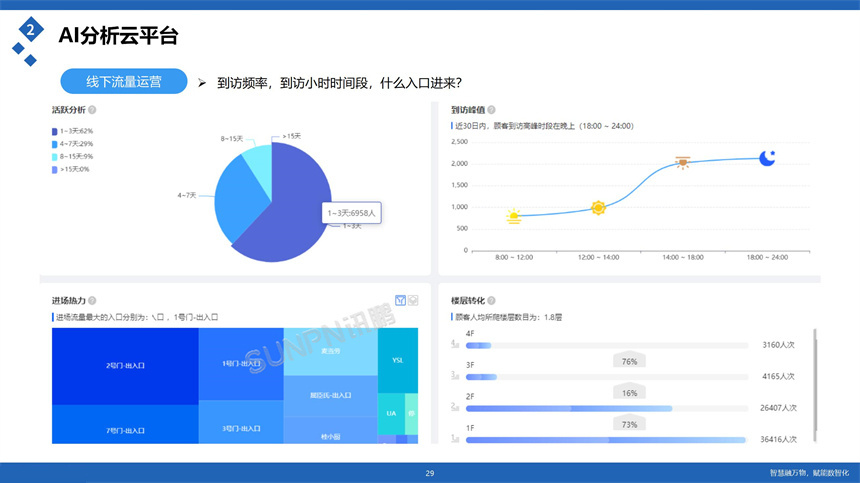This screenshot has height=483, width=860.
Task: Click the 3F progress bar
Action: (607, 377)
